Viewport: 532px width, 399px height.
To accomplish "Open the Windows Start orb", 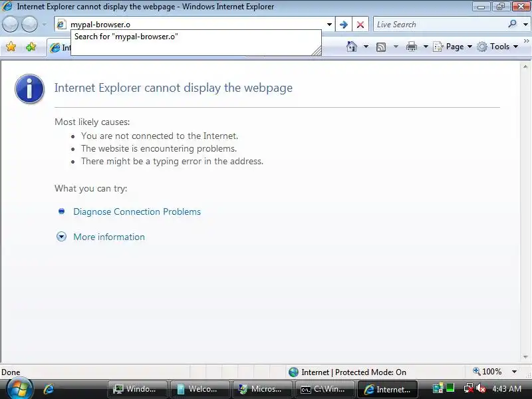I will coord(19,389).
